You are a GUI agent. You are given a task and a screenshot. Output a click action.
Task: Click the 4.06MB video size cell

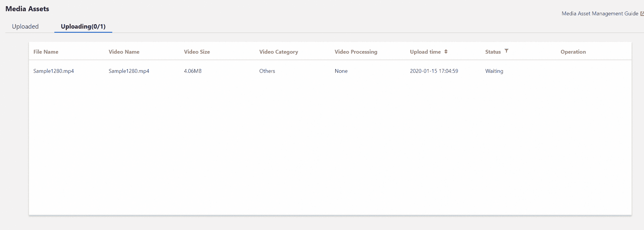193,71
